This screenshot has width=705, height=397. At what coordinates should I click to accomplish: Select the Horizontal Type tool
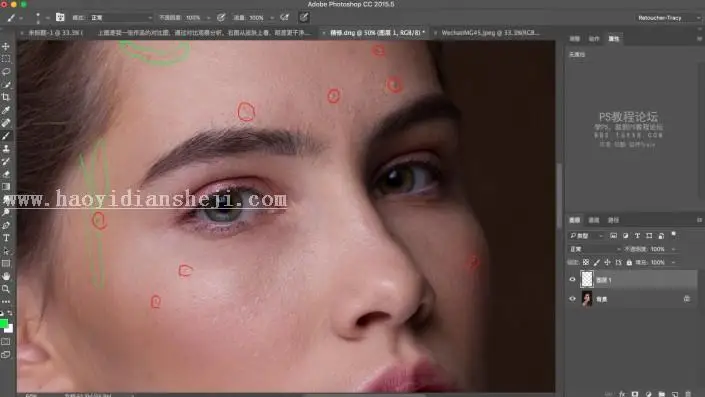(6, 238)
